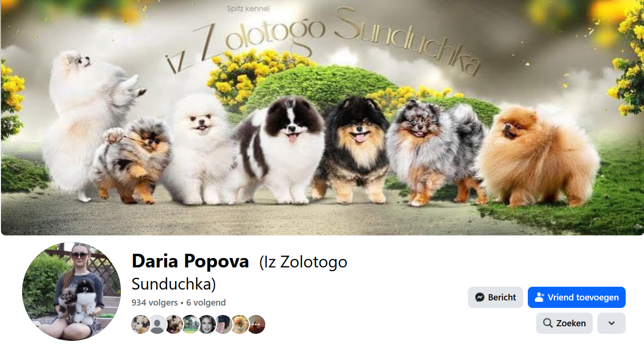
Task: Click the magnifying glass search icon
Action: pyautogui.click(x=548, y=323)
